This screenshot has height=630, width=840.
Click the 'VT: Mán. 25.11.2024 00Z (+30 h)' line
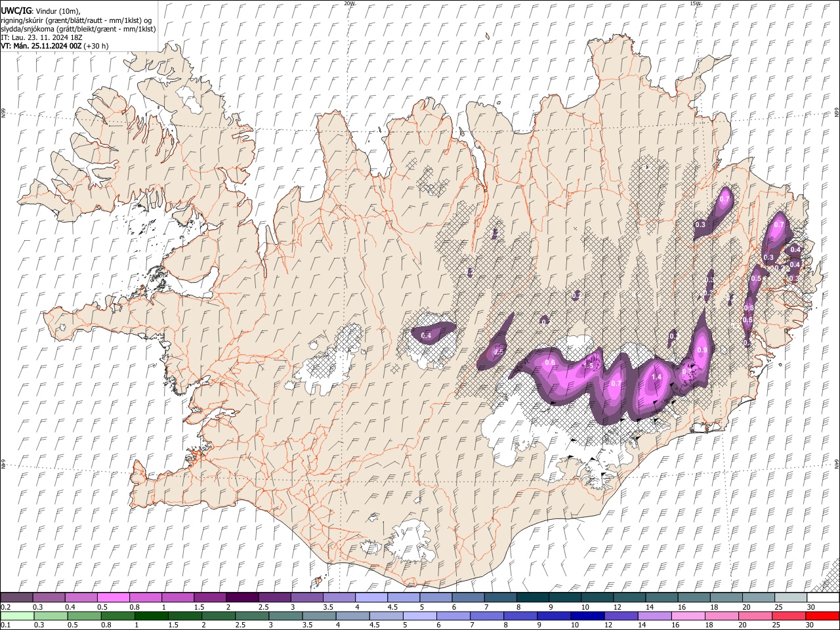[x=54, y=46]
